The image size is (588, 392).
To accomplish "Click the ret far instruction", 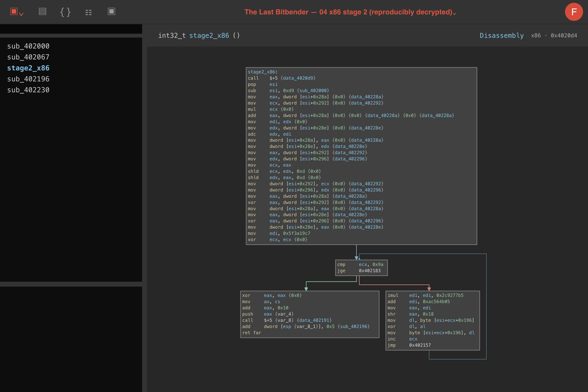I will pos(252,333).
